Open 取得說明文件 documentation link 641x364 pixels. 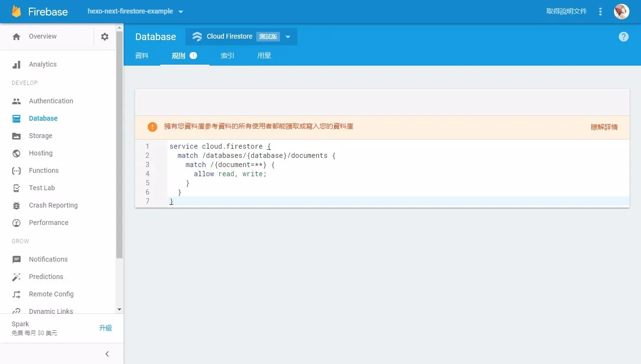coord(566,11)
